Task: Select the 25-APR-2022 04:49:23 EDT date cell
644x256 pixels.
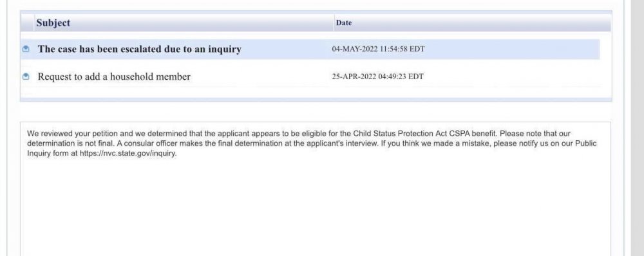Action: pyautogui.click(x=377, y=77)
